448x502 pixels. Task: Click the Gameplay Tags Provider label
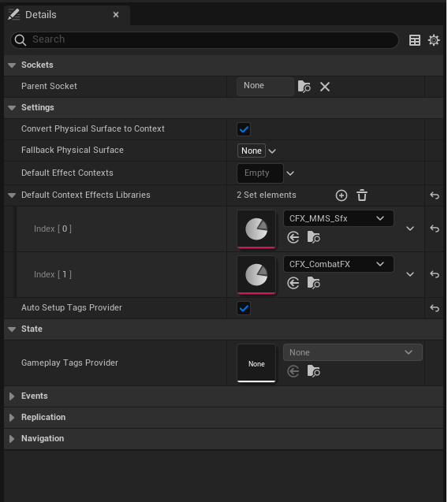click(69, 363)
